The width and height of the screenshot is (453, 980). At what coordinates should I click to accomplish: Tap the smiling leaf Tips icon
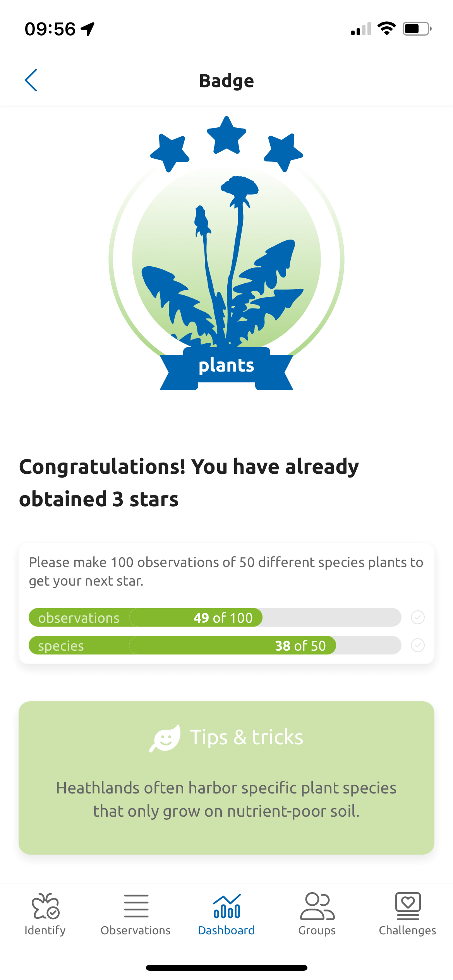pyautogui.click(x=165, y=738)
